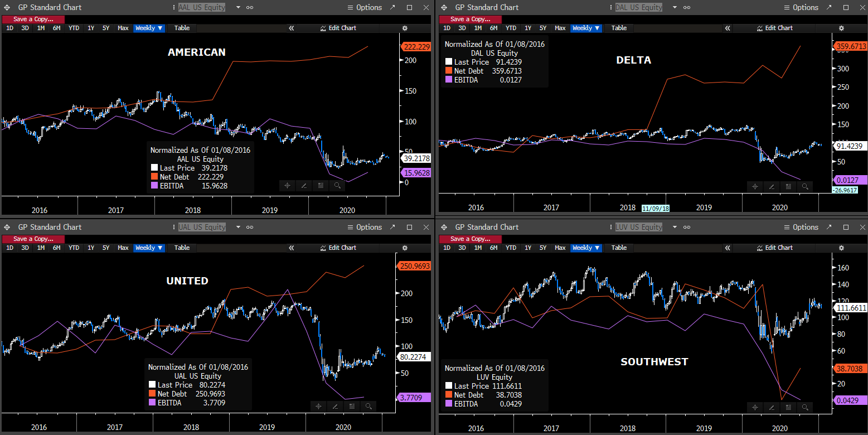Select the YTD range in DAL chart
This screenshot has height=435, width=868.
pos(511,28)
